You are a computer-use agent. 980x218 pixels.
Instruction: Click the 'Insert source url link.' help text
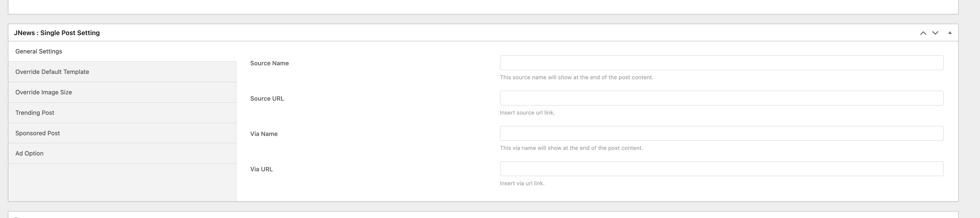(x=527, y=113)
